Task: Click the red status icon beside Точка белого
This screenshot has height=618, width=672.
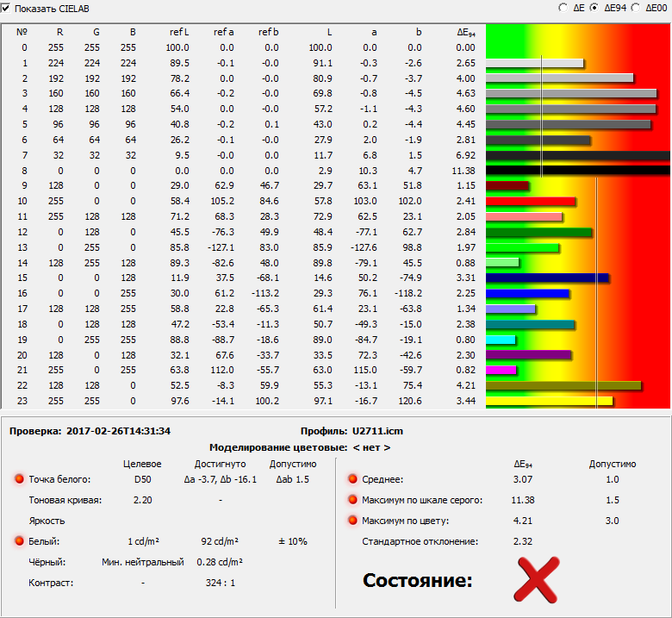Action: point(19,479)
